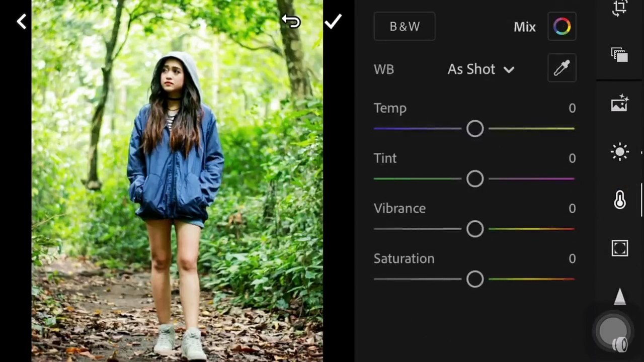Undo the last edit with undo arrow
The height and width of the screenshot is (362, 644).
pos(291,21)
